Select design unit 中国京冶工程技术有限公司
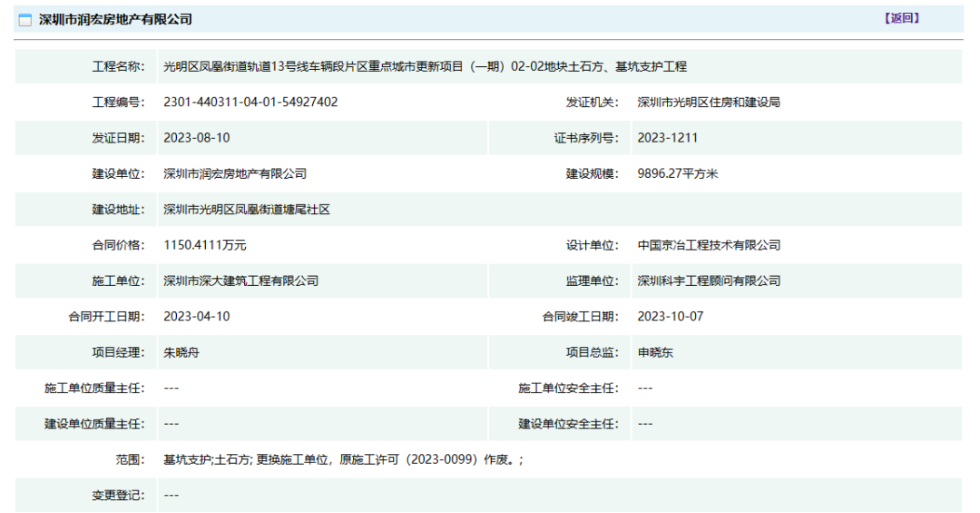 coord(709,244)
